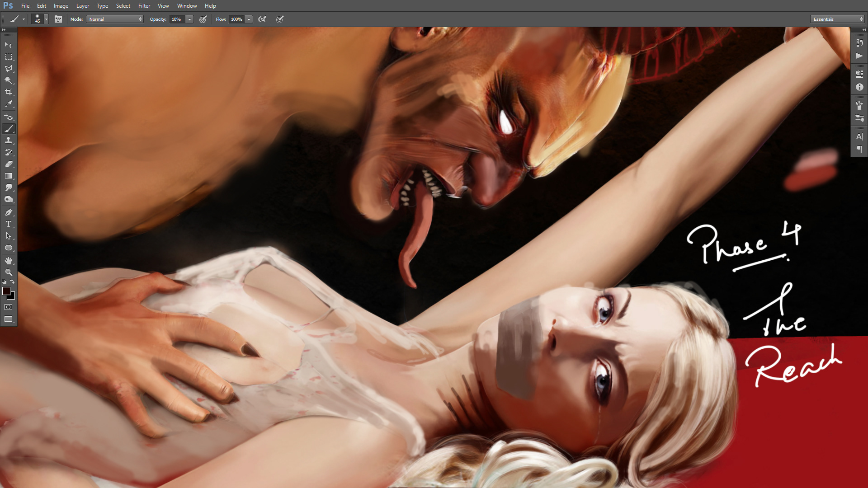
Task: Open the Filter menu
Action: [144, 6]
